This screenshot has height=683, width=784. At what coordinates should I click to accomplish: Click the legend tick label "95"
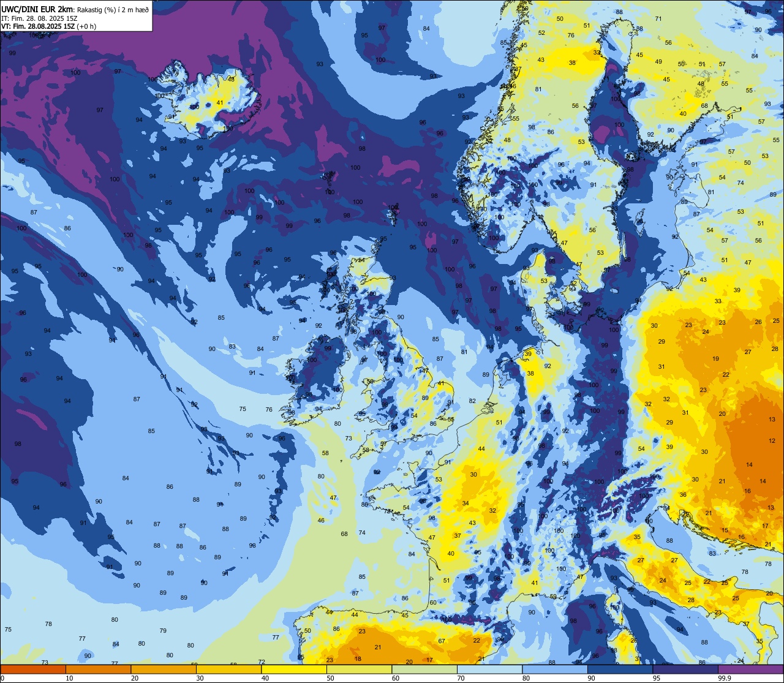(x=657, y=678)
